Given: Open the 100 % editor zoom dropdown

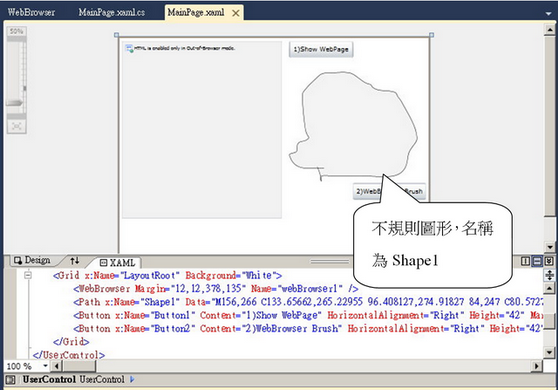Looking at the screenshot, I should [45, 366].
